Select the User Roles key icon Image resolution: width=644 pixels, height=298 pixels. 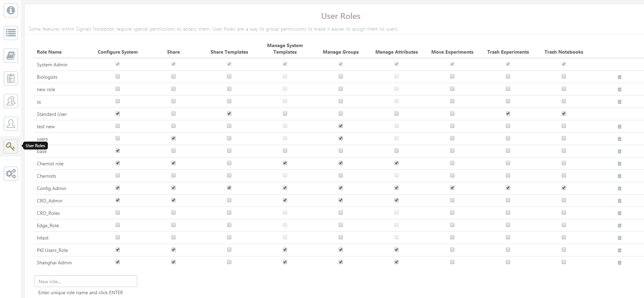pyautogui.click(x=11, y=146)
